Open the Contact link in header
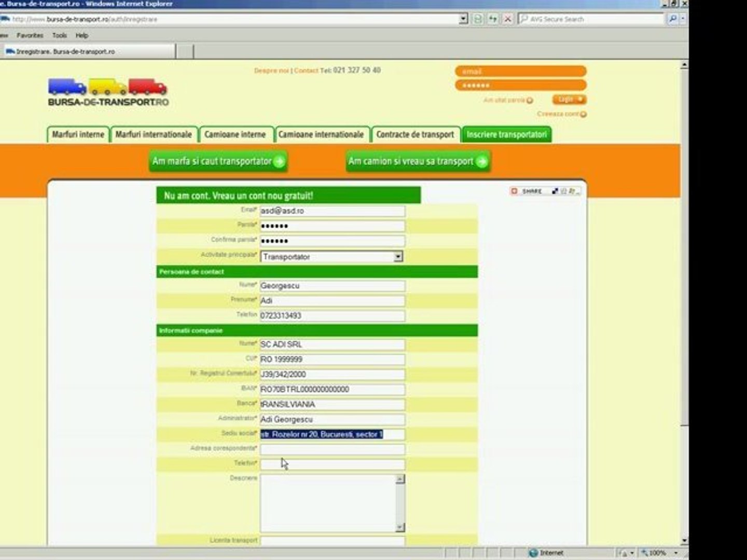 pyautogui.click(x=306, y=71)
